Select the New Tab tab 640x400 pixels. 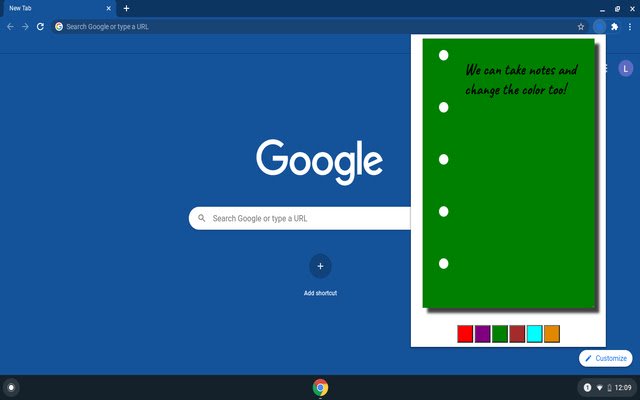(x=58, y=8)
